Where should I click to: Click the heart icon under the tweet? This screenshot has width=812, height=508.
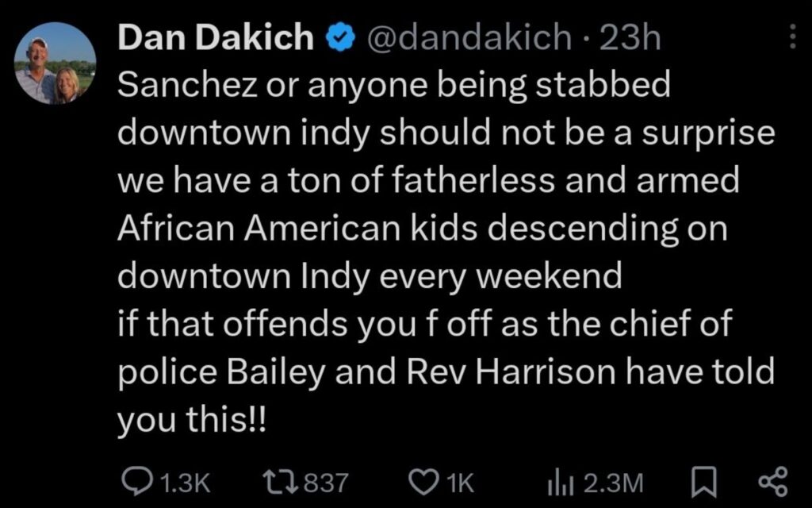coord(423,480)
